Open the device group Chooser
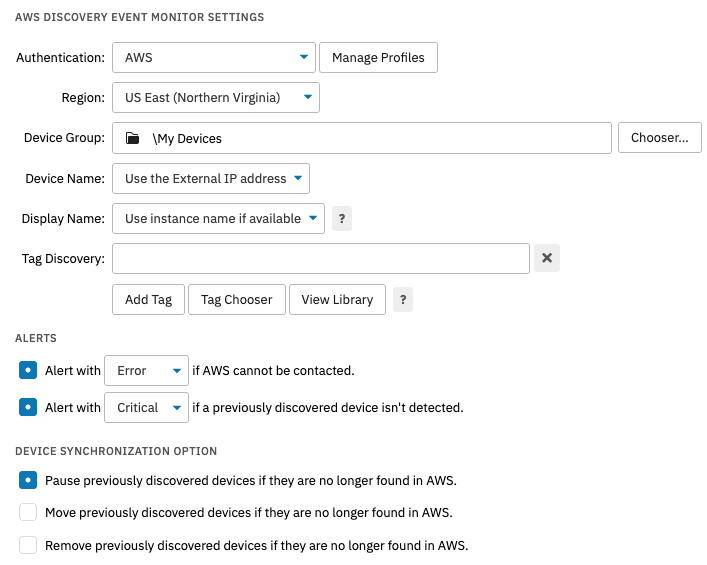 tap(659, 138)
